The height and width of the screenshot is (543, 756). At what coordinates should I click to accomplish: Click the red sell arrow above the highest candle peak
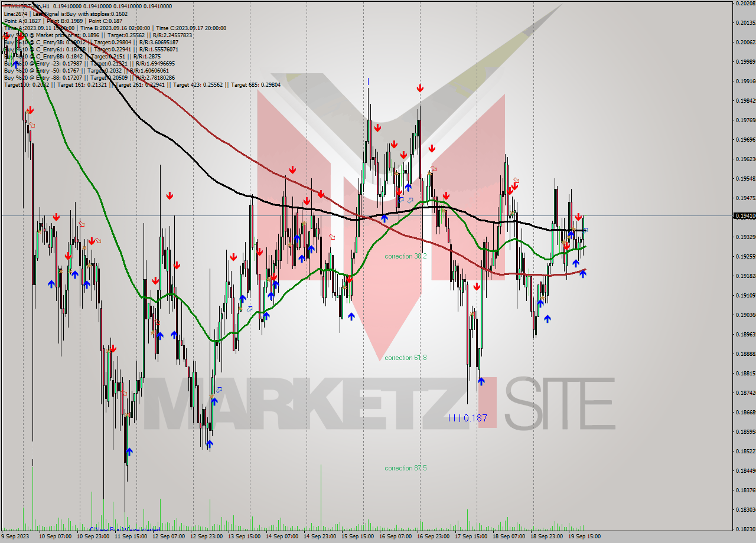coord(419,88)
